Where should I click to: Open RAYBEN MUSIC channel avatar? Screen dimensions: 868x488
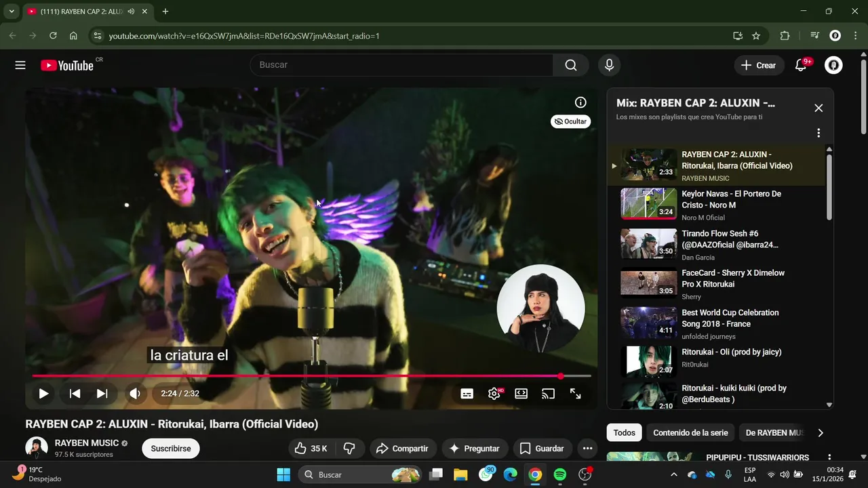point(37,448)
